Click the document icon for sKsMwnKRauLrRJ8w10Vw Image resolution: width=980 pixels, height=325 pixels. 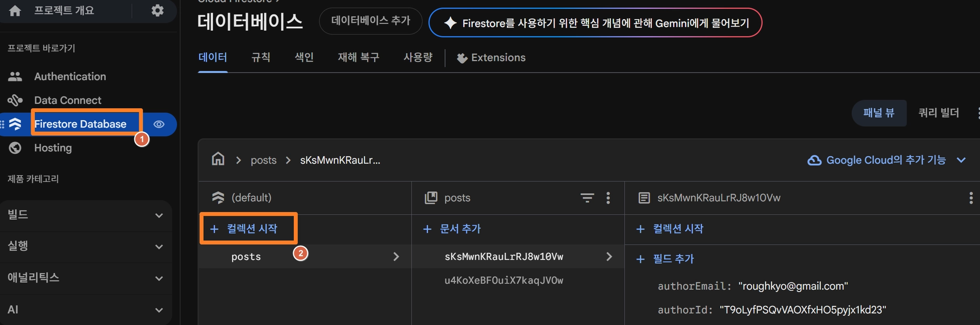click(x=645, y=198)
